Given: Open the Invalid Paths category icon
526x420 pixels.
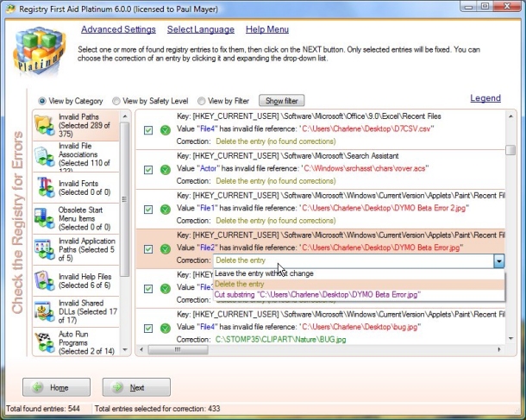Looking at the screenshot, I should (44, 125).
